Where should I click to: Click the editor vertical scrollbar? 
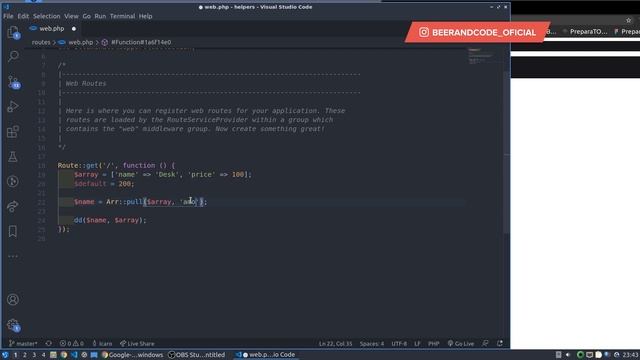coord(507,151)
